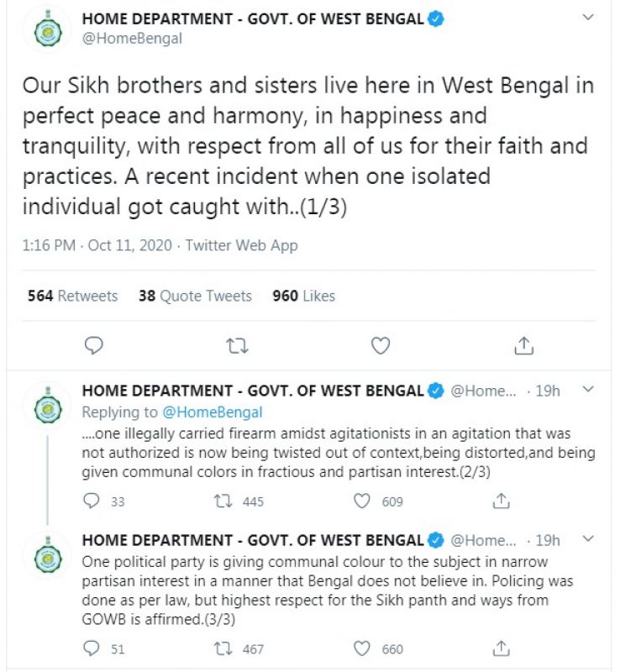The image size is (620, 672).
Task: Retweet the (3/3) tweet with 467 retweets
Action: point(223,648)
